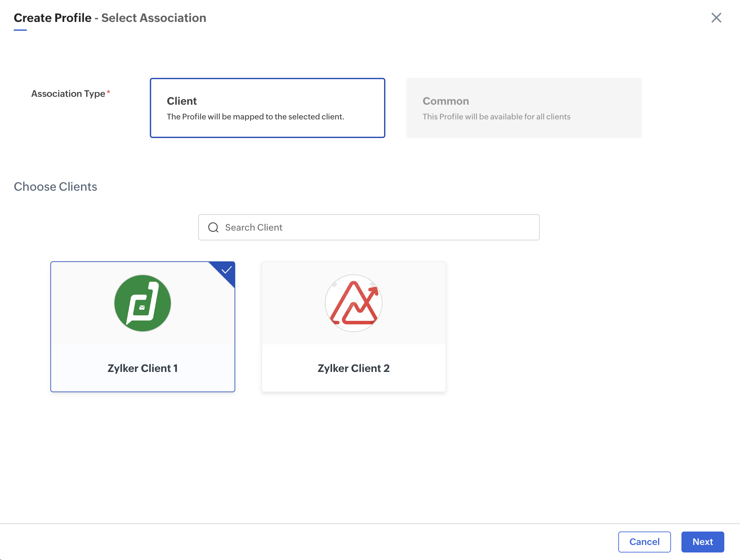The width and height of the screenshot is (740, 560).
Task: Select the Client association type
Action: click(267, 108)
